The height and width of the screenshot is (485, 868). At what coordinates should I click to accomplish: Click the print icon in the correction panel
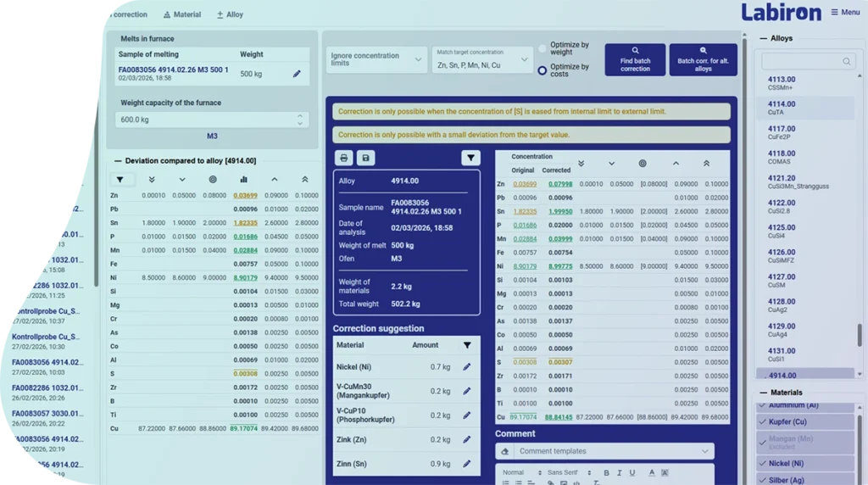click(344, 158)
